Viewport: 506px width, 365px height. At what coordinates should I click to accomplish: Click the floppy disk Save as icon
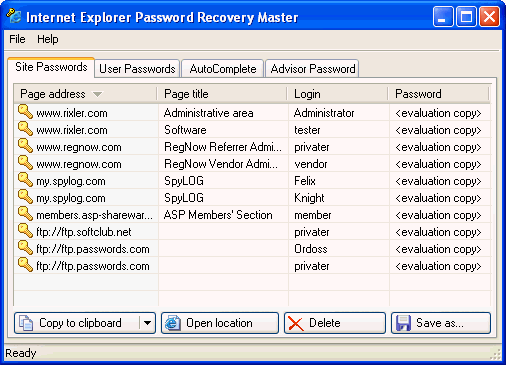(x=403, y=323)
